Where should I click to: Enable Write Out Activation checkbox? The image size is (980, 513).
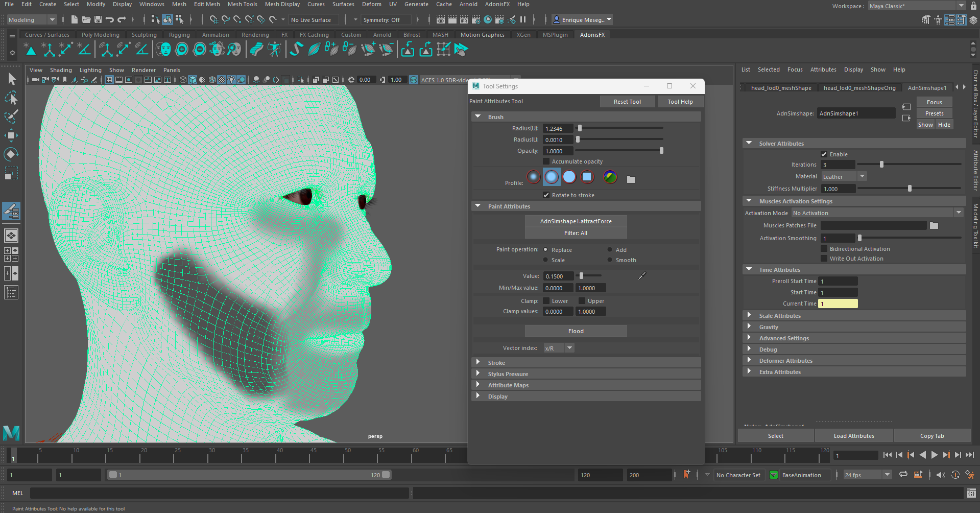tap(824, 259)
